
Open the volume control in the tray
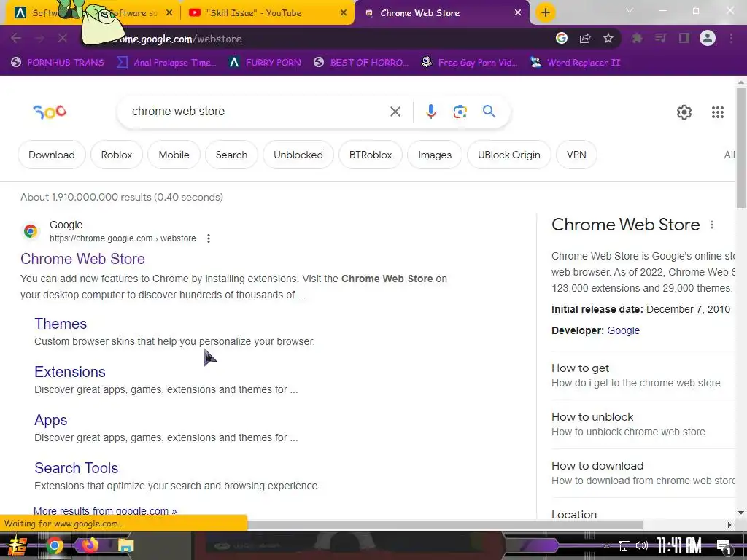tap(642, 545)
